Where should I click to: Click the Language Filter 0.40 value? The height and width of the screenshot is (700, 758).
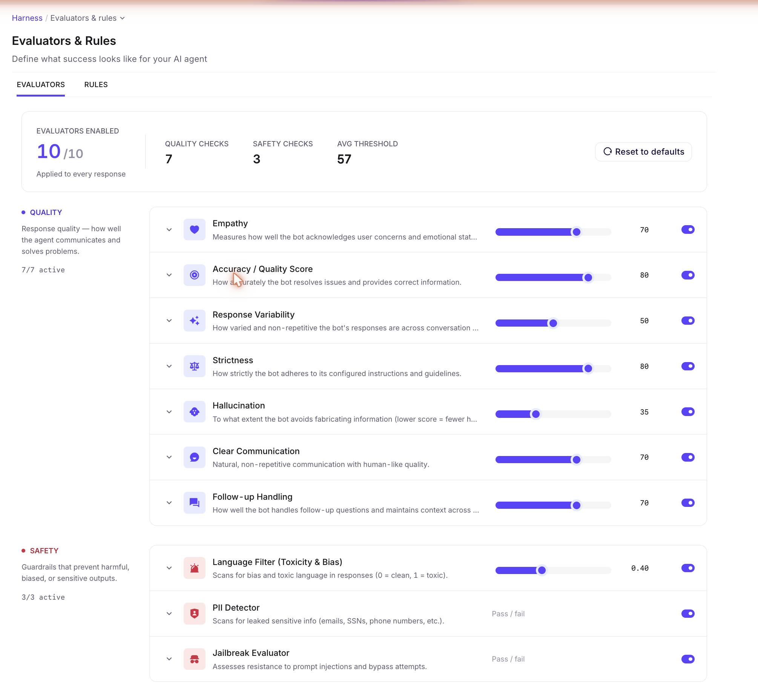640,568
